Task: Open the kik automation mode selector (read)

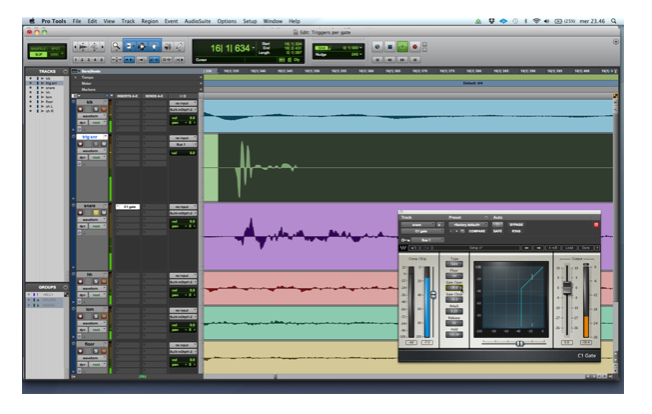Action: 98,123
